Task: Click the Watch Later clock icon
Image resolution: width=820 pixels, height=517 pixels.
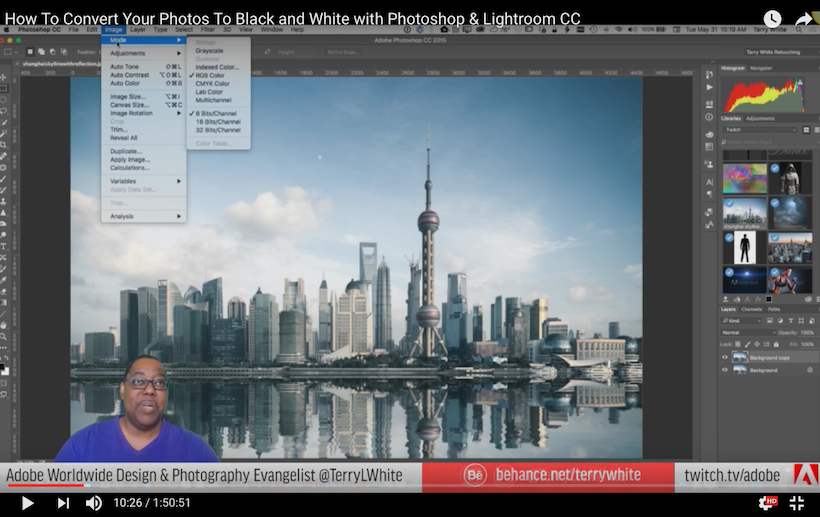Action: point(772,19)
